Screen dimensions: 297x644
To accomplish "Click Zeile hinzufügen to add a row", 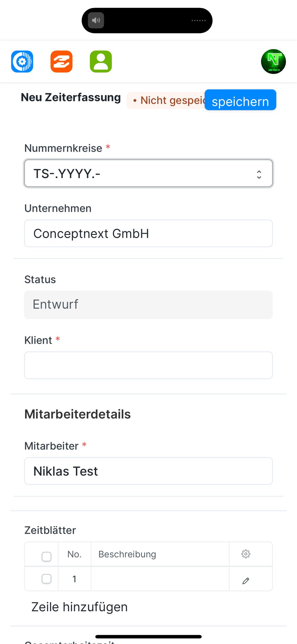I will coord(80,607).
